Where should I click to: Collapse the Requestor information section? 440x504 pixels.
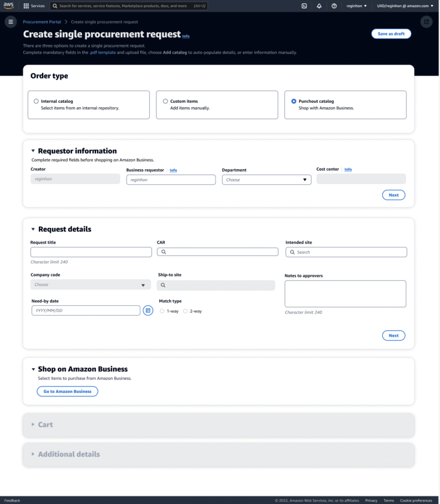coord(33,151)
